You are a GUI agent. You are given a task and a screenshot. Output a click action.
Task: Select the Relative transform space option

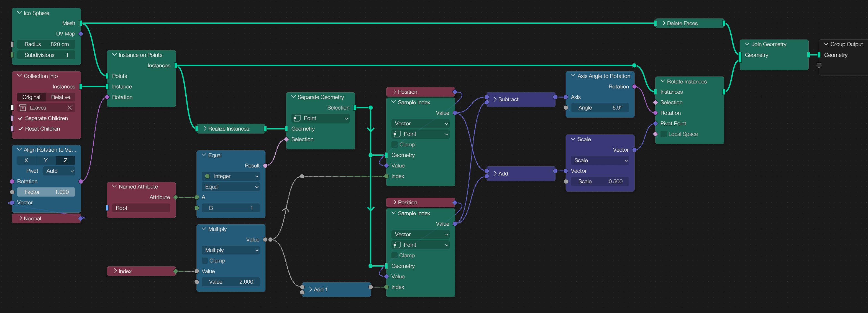coord(61,97)
